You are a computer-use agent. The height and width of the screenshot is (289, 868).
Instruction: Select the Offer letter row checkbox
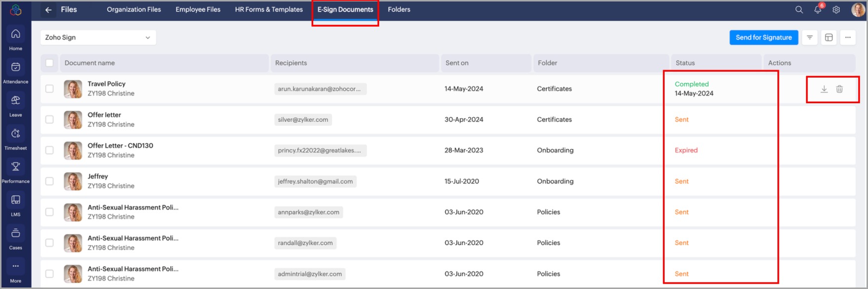coord(49,120)
